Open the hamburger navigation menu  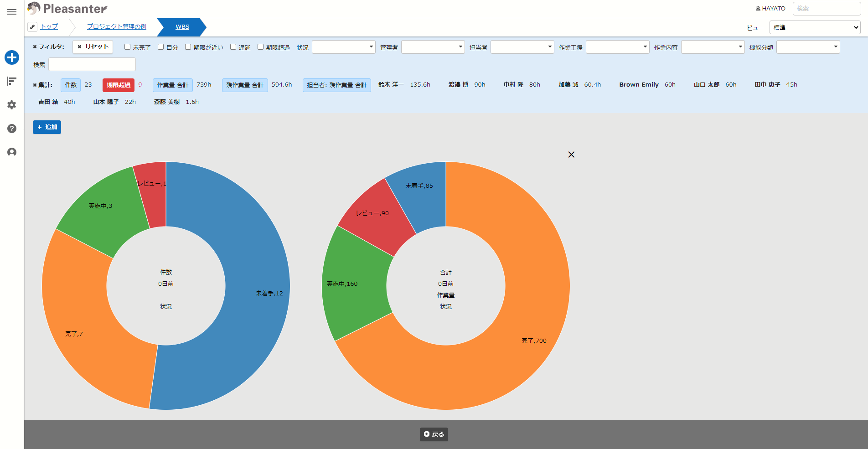click(x=12, y=12)
